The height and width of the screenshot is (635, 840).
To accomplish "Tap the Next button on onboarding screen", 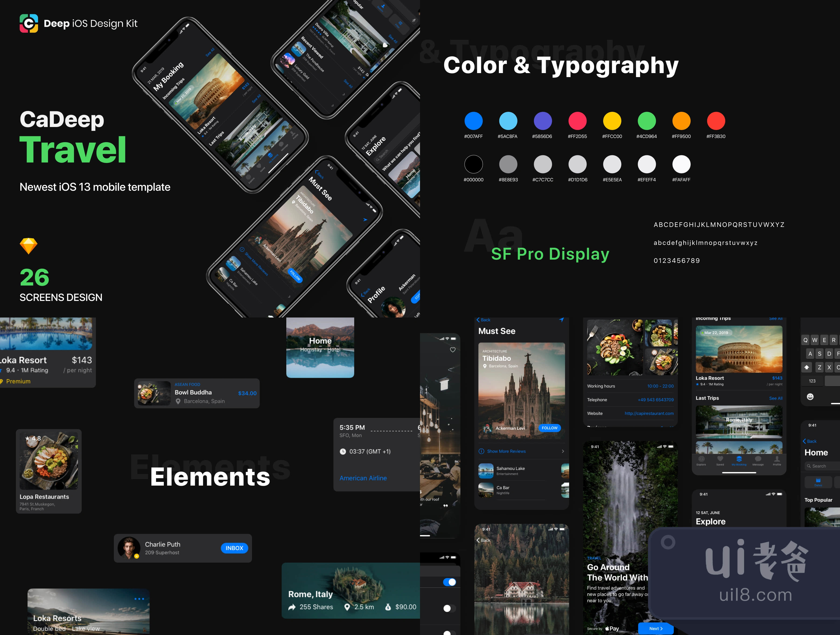I will [x=656, y=628].
